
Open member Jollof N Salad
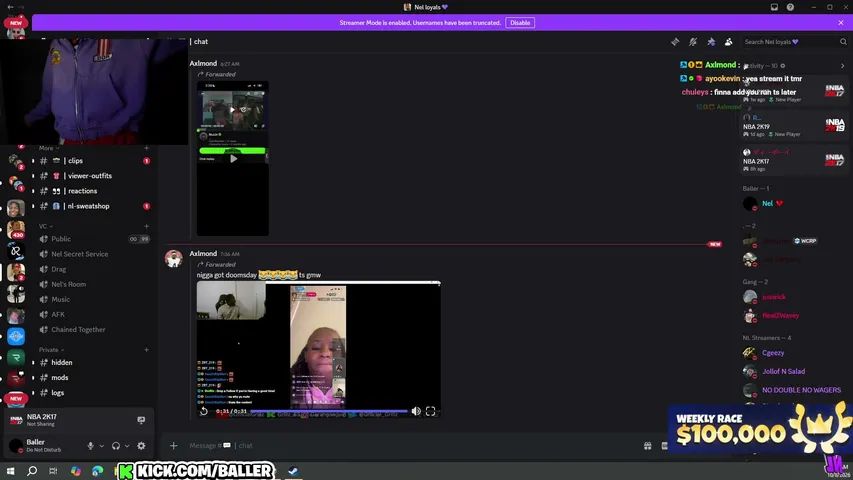(x=783, y=372)
